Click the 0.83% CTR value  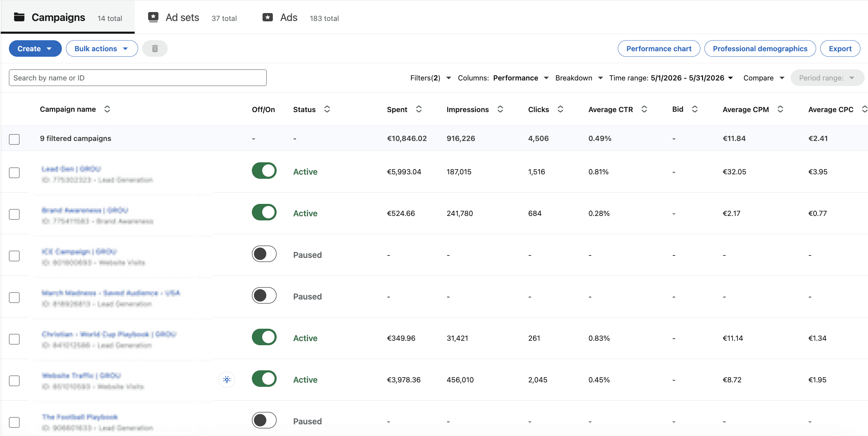pyautogui.click(x=599, y=338)
